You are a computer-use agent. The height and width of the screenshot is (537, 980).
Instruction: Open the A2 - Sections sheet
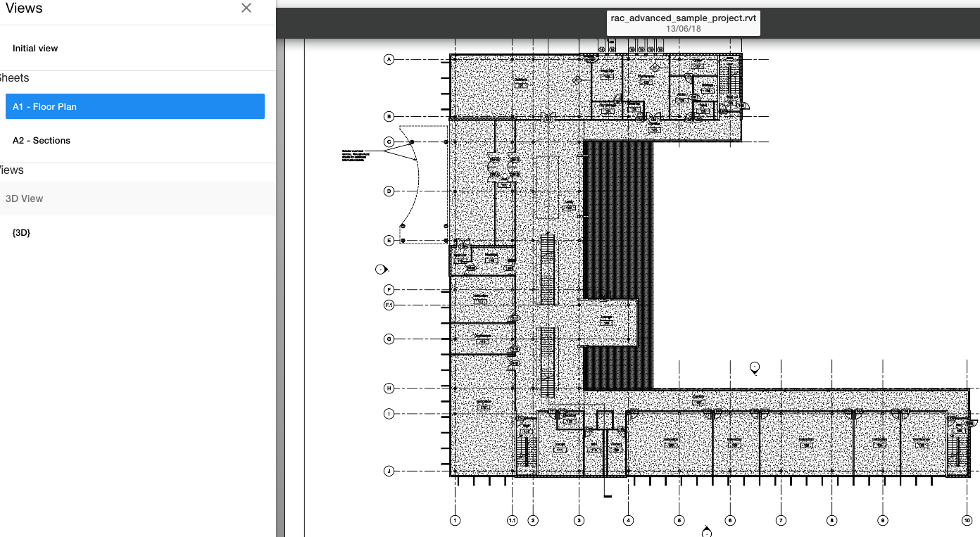pos(42,141)
